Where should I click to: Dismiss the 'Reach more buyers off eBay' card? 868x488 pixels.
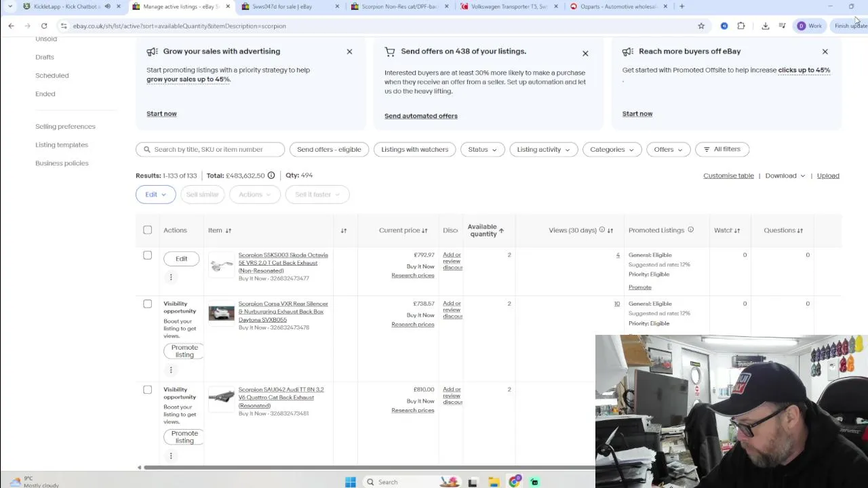[x=825, y=52]
